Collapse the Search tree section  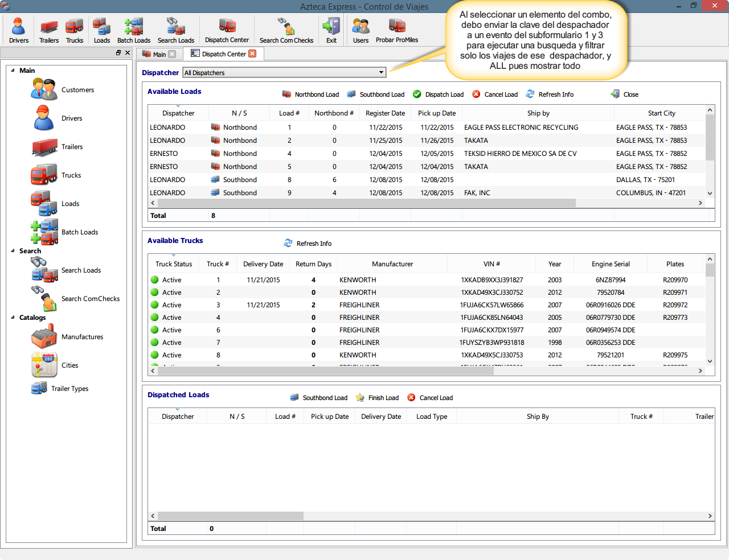tap(13, 251)
